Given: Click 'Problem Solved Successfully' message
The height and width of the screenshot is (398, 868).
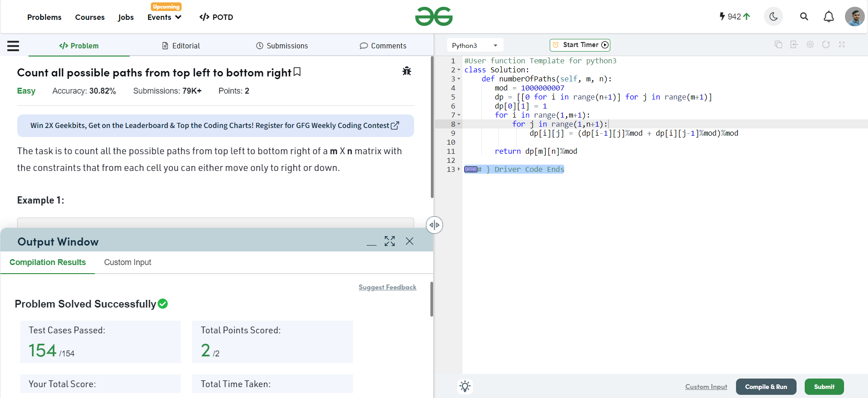Looking at the screenshot, I should pyautogui.click(x=91, y=304).
